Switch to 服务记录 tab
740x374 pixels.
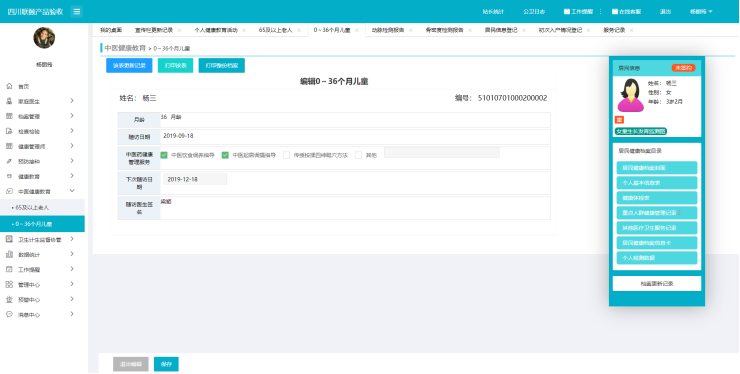point(614,30)
